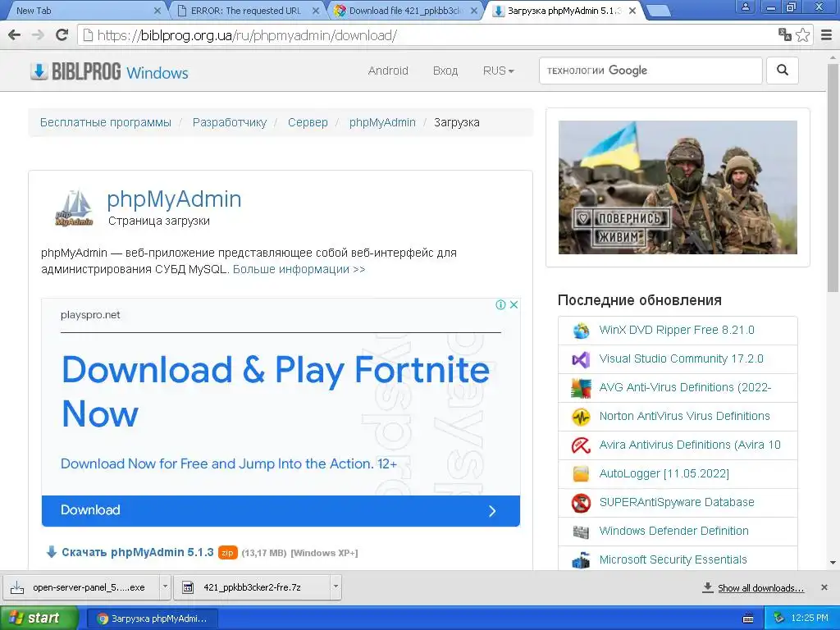Open the Вход login link

(x=445, y=71)
